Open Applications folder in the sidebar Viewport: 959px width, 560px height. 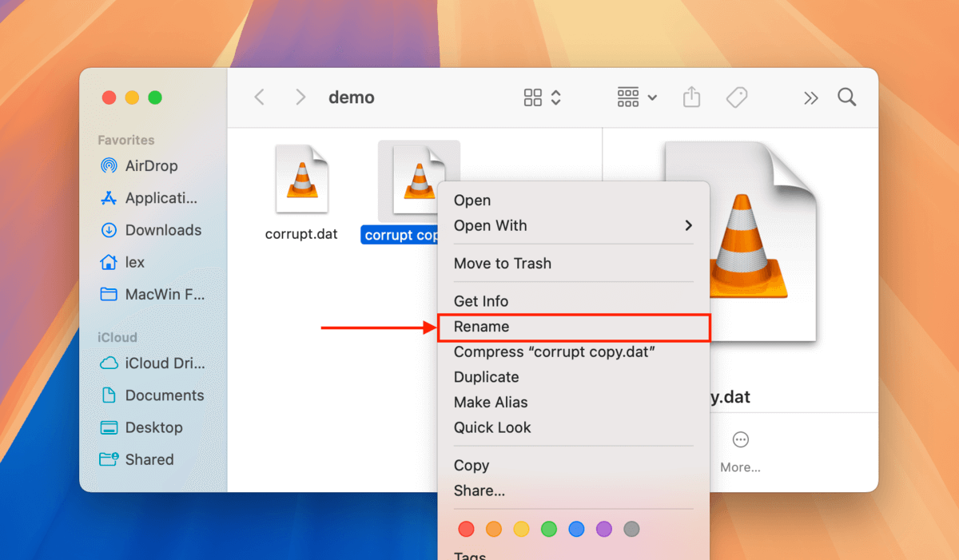click(x=149, y=198)
